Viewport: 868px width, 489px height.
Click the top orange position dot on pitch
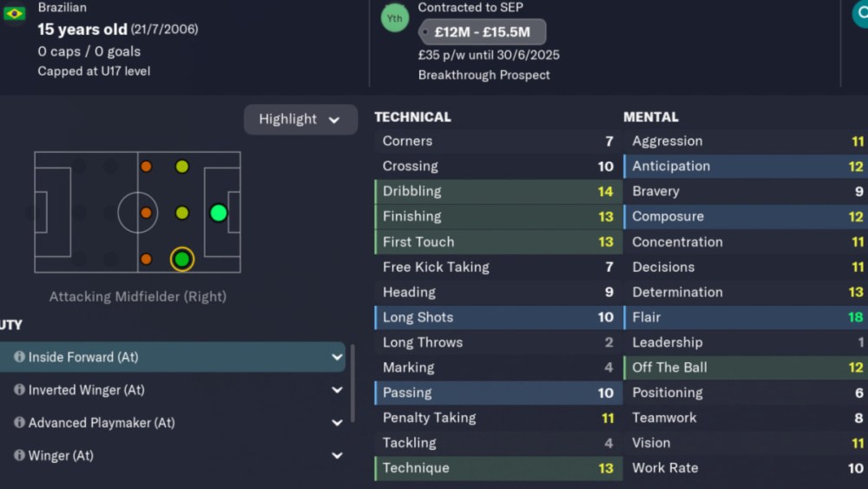(146, 167)
